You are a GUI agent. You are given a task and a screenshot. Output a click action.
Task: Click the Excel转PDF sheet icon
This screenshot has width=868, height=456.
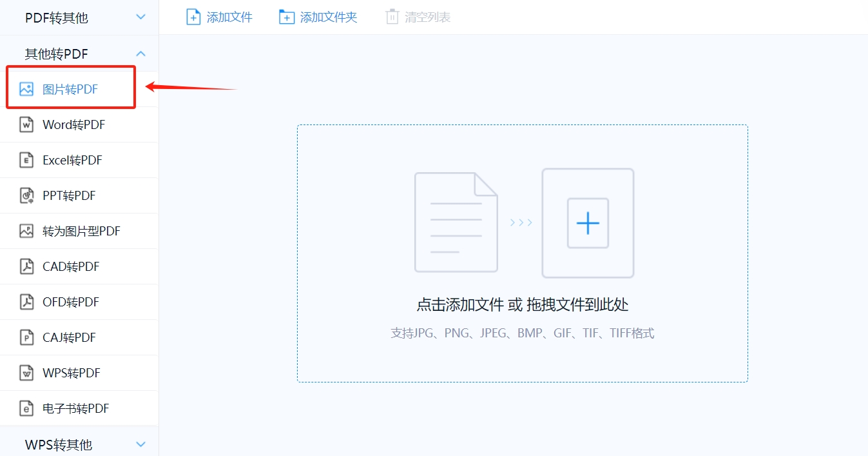(26, 160)
